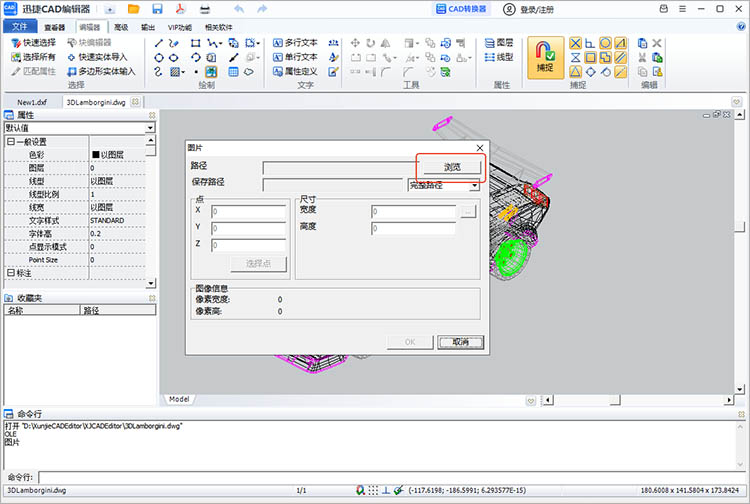Click the 单行文本 single-line text tool
The width and height of the screenshot is (750, 504).
pyautogui.click(x=295, y=58)
